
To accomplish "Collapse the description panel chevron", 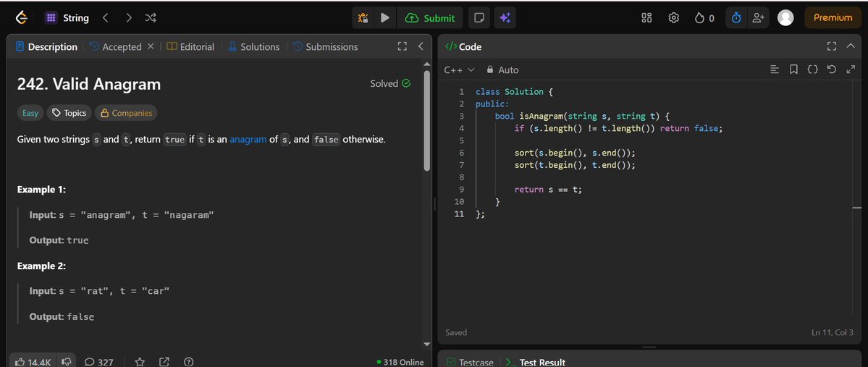I will tap(421, 46).
